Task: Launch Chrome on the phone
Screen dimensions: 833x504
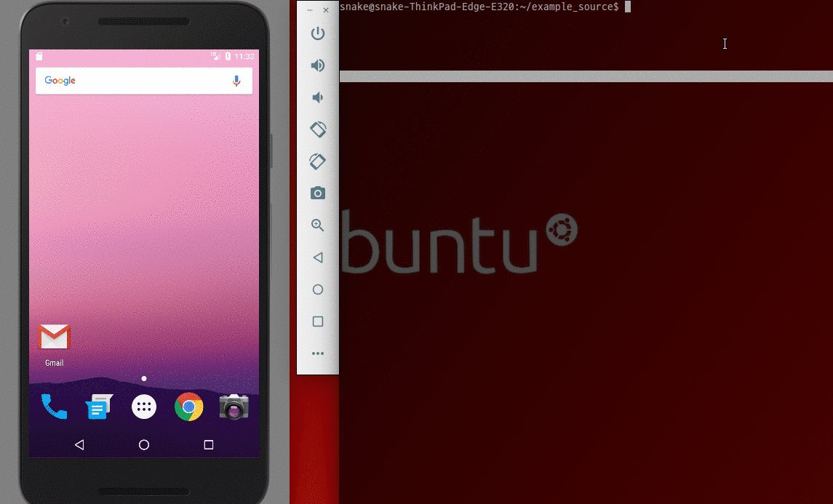Action: point(188,407)
